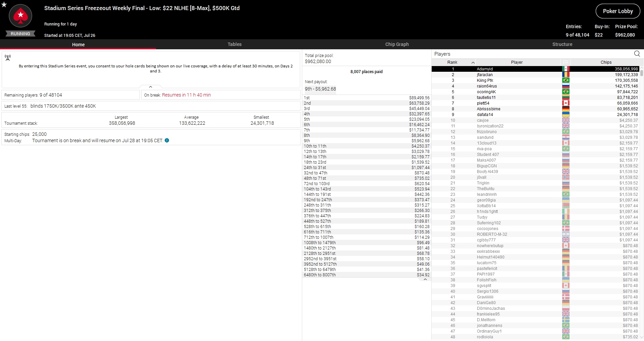Click the 32nd to 47th payout row

click(x=367, y=173)
